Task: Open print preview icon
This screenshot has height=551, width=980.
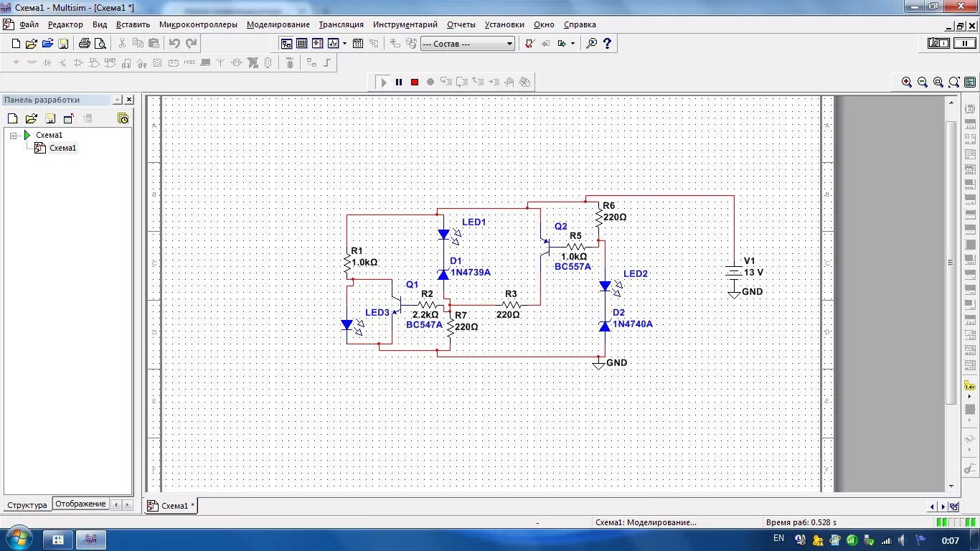Action: 100,43
